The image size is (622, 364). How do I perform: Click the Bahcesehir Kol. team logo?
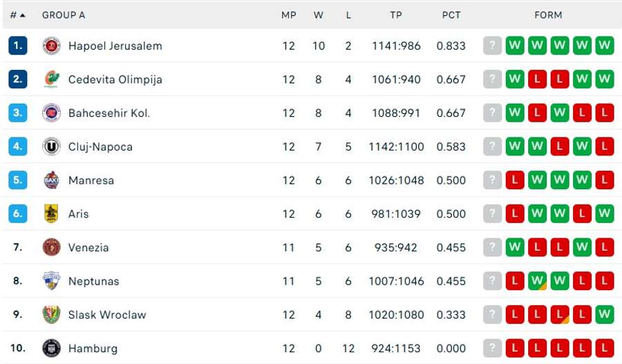pos(51,113)
